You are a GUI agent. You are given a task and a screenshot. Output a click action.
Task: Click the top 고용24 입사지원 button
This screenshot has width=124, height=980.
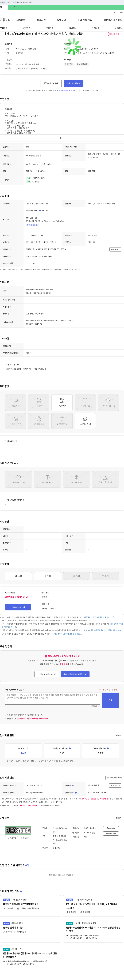(x=73, y=83)
